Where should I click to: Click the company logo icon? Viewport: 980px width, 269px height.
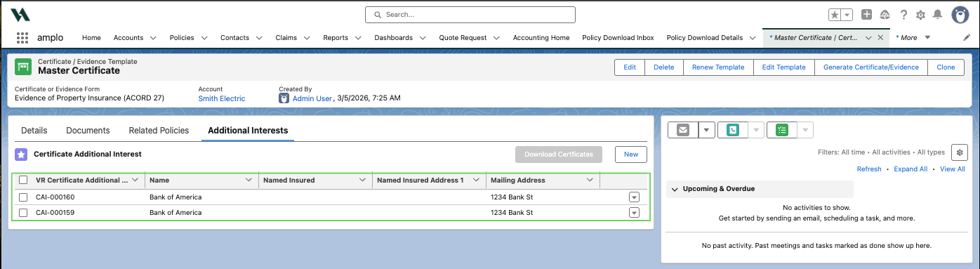(x=20, y=14)
